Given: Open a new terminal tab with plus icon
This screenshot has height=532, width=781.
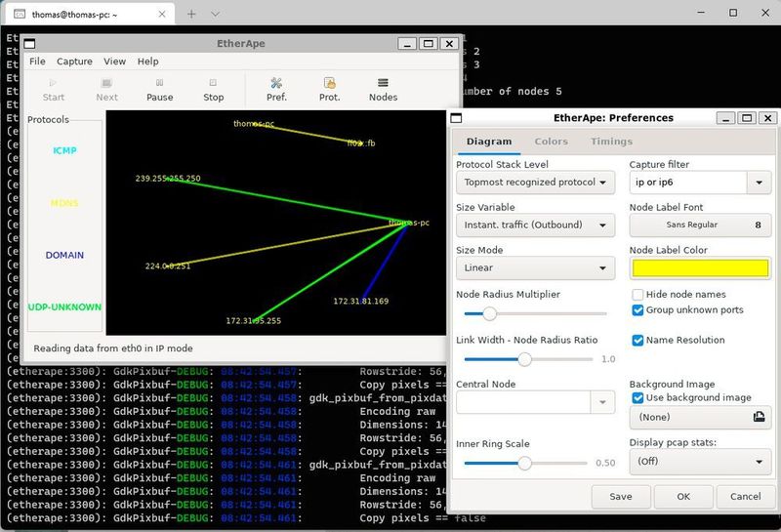Looking at the screenshot, I should click(191, 14).
